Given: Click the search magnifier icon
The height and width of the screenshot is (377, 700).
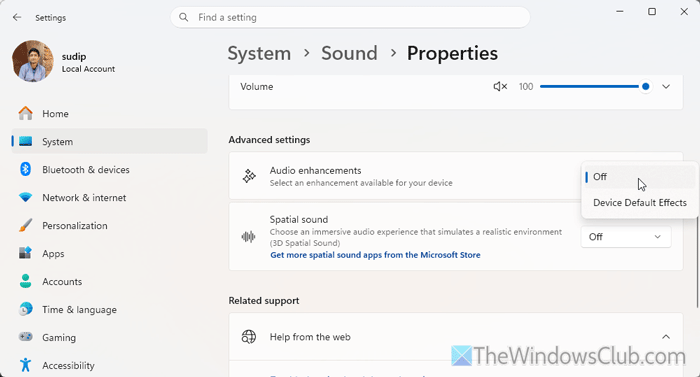Looking at the screenshot, I should click(x=183, y=17).
